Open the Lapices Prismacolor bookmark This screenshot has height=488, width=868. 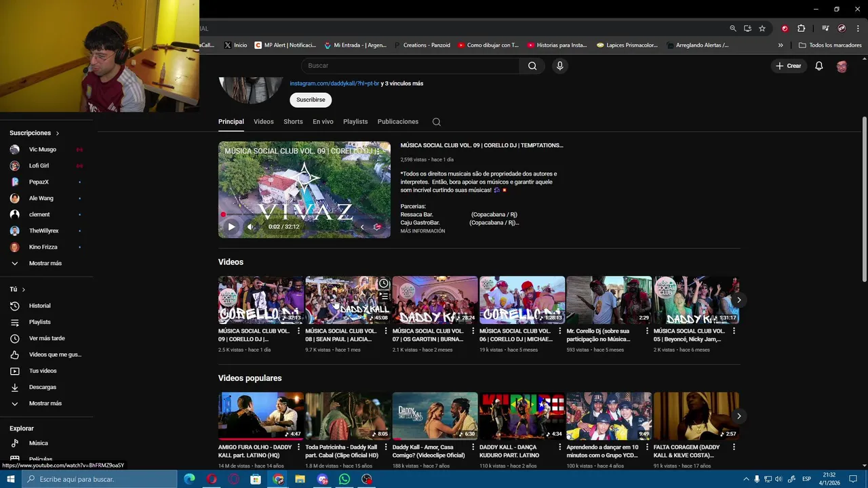[x=627, y=45]
